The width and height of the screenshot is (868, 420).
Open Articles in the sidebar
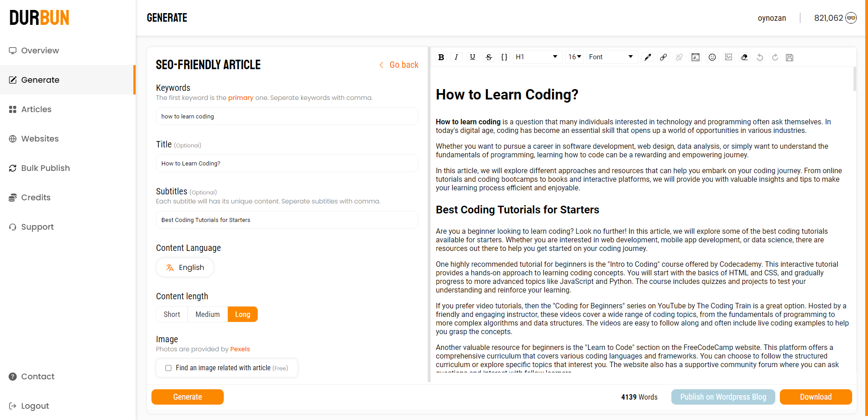tap(36, 109)
